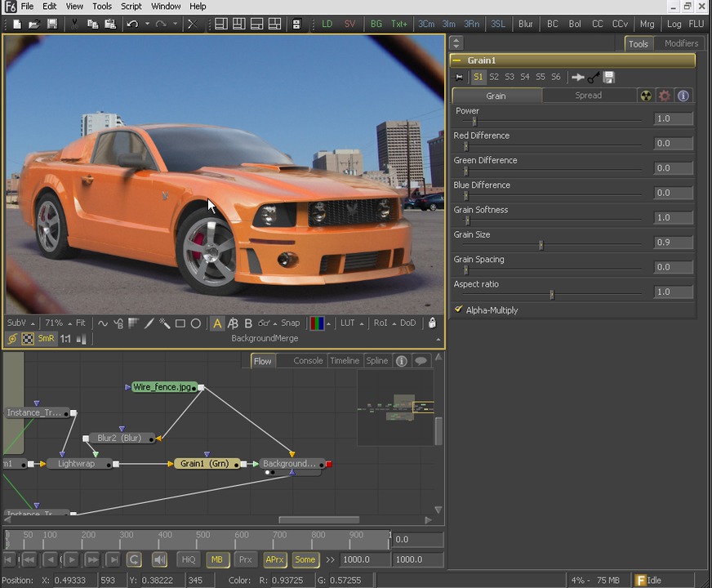Select the ellipse mask tool in viewer toolbar

(196, 323)
